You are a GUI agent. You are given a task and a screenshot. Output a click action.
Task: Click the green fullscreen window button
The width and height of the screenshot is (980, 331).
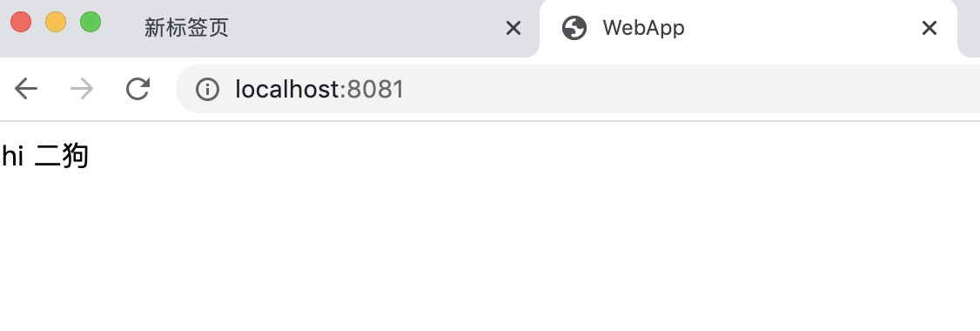[x=91, y=22]
